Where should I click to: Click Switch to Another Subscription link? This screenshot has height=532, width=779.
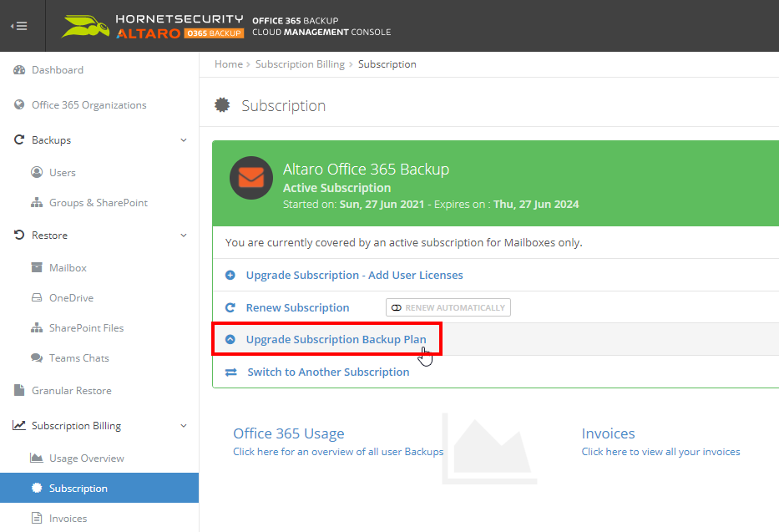328,372
